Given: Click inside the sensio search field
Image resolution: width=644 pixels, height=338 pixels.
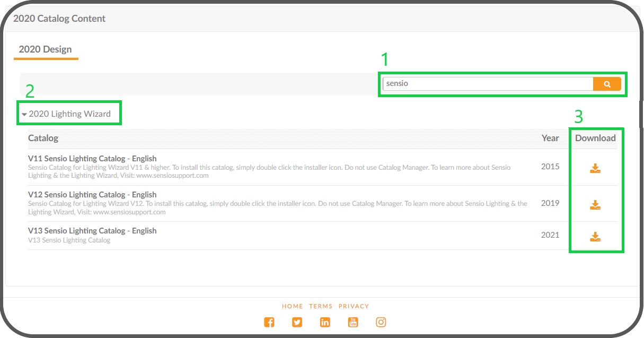Looking at the screenshot, I should pos(477,83).
